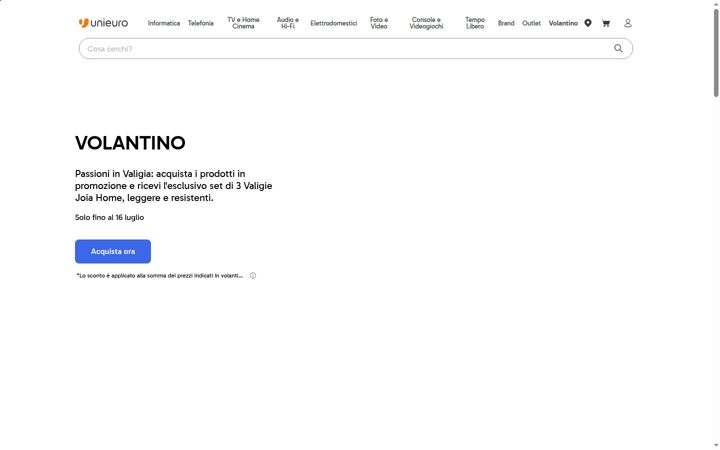Open the user account icon
720x450 pixels.
628,23
